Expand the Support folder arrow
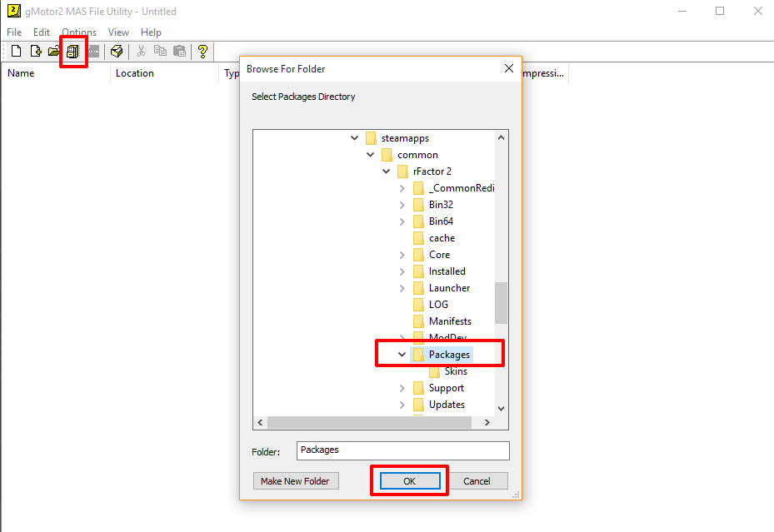 402,389
